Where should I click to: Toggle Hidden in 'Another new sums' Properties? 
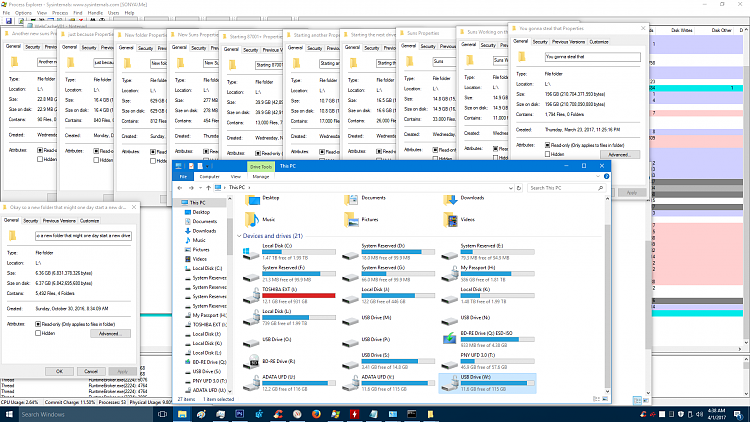point(40,159)
